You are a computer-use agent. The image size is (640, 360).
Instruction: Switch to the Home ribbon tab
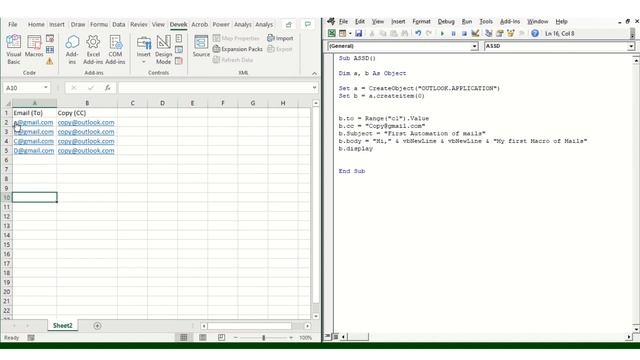point(36,24)
